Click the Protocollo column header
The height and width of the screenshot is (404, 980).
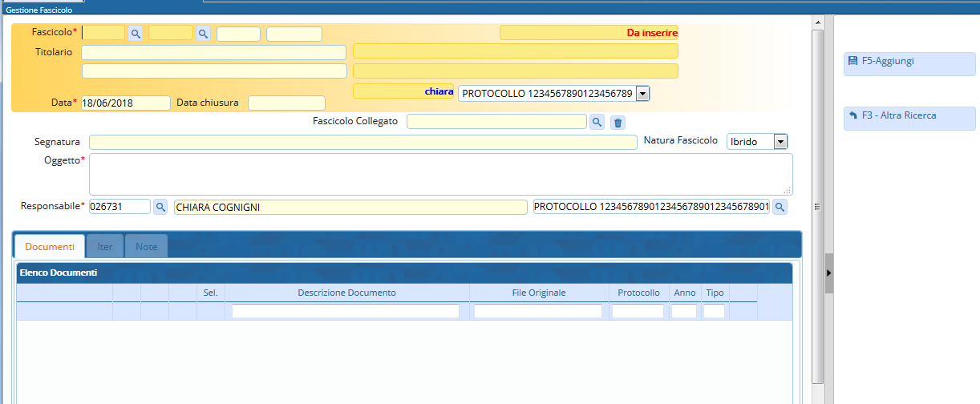pyautogui.click(x=638, y=293)
